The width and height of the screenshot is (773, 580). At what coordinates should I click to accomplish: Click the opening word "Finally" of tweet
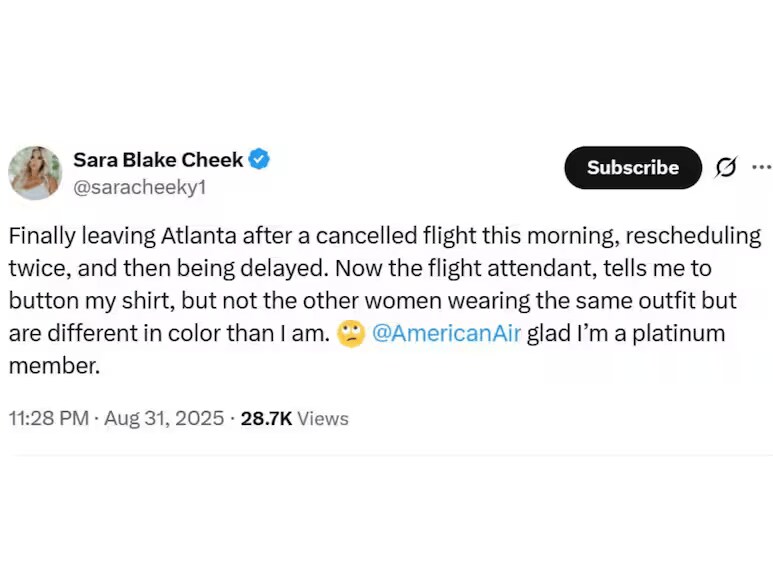(x=39, y=237)
